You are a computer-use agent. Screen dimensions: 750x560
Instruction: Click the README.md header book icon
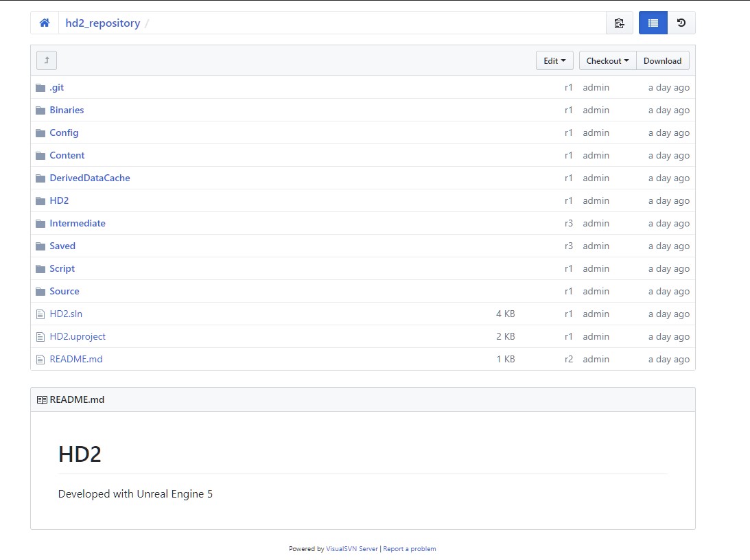point(42,399)
